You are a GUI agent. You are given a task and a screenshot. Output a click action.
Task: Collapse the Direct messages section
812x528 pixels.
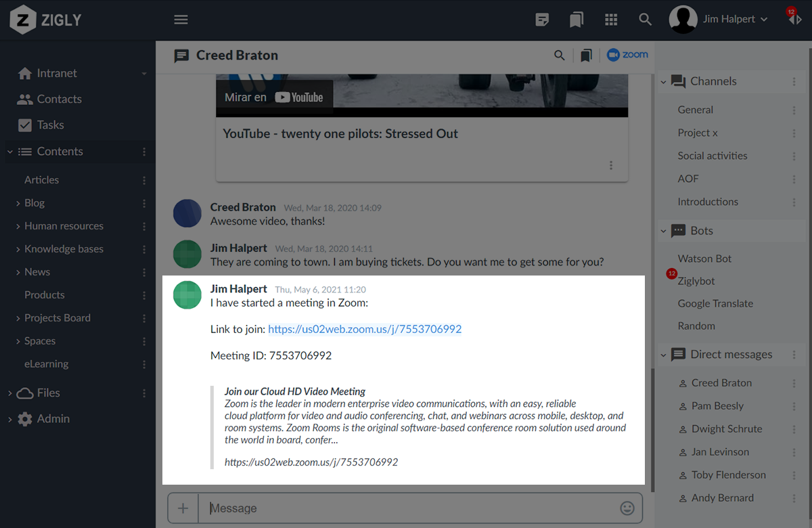coord(663,355)
